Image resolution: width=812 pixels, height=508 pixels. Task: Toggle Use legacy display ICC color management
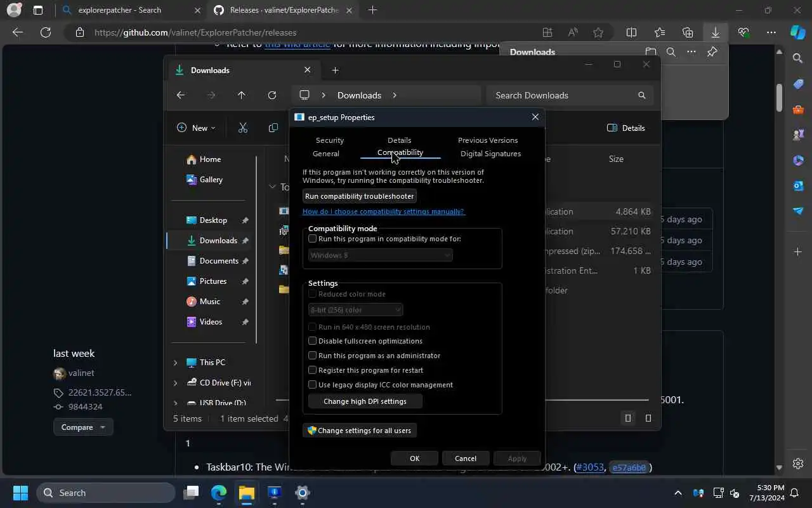tap(312, 385)
